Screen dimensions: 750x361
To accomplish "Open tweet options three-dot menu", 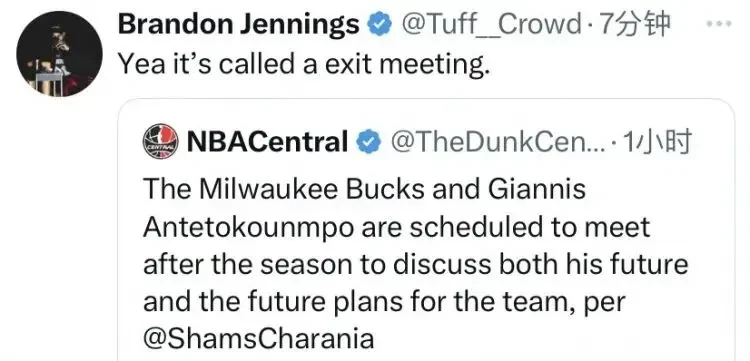I will pos(719,23).
